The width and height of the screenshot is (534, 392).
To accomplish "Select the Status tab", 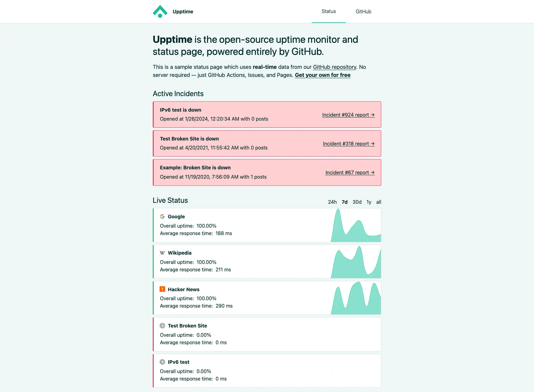I will coord(328,11).
